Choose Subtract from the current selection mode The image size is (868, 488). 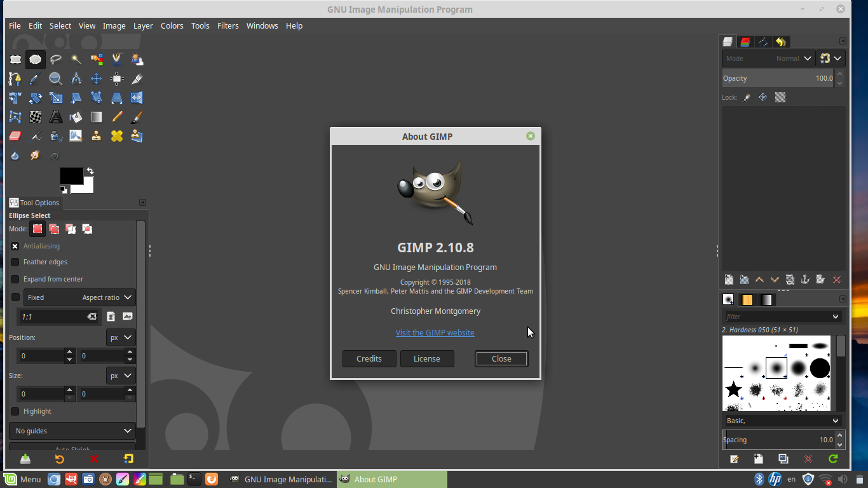click(x=71, y=229)
